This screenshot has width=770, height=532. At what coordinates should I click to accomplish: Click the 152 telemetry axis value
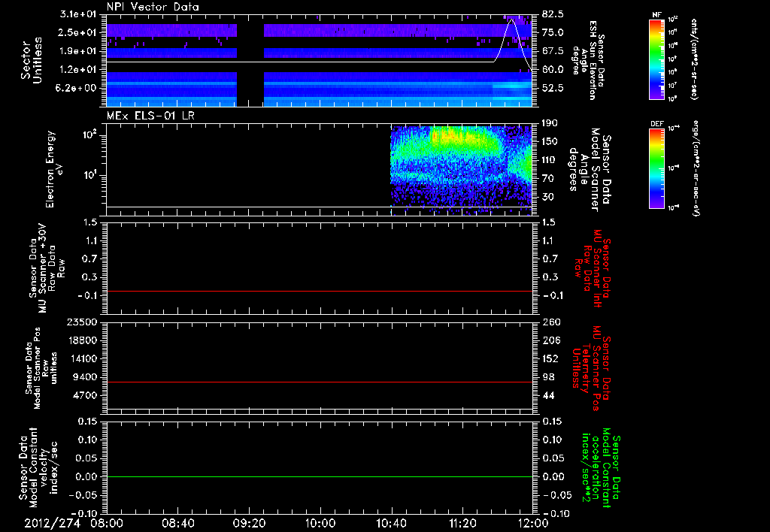(x=550, y=358)
